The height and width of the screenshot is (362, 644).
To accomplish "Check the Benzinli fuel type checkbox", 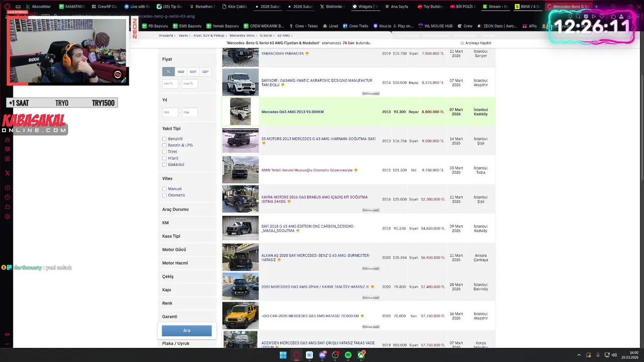I will pyautogui.click(x=164, y=139).
